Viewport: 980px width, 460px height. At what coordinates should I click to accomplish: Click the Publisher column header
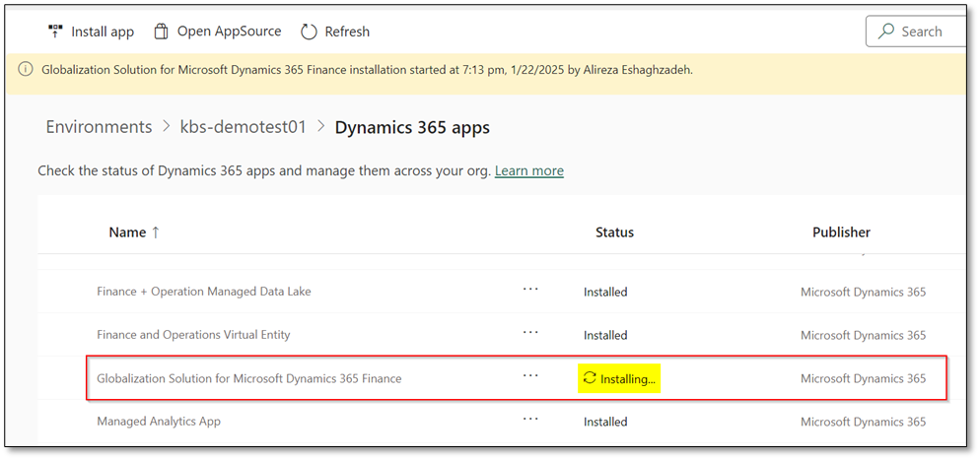click(x=841, y=232)
